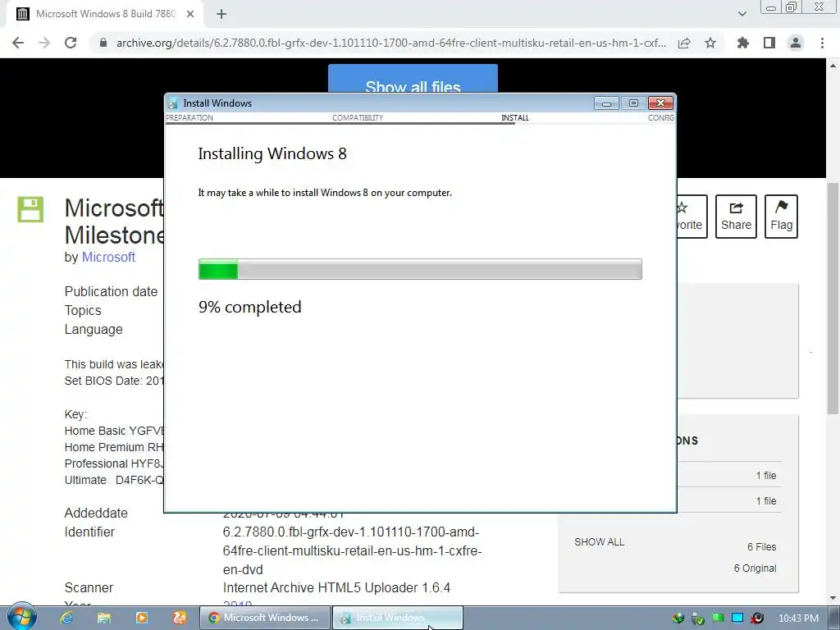Expand Chrome tab search chevron
This screenshot has height=630, width=840.
point(742,14)
